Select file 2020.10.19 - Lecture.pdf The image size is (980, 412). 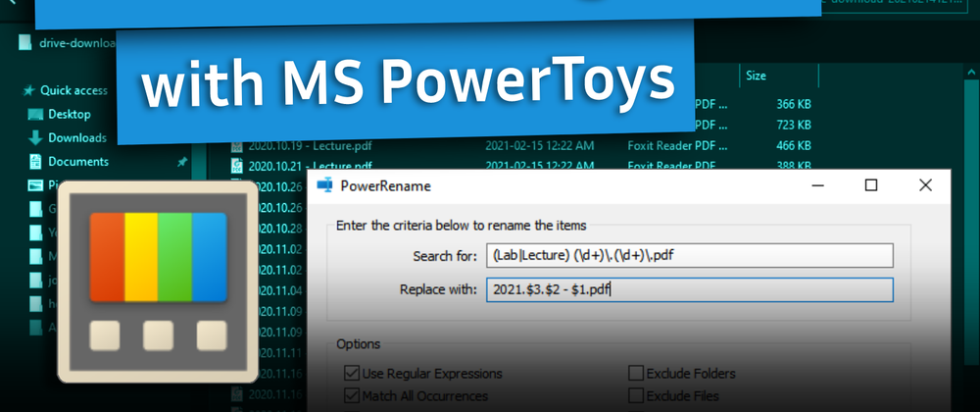(x=310, y=146)
